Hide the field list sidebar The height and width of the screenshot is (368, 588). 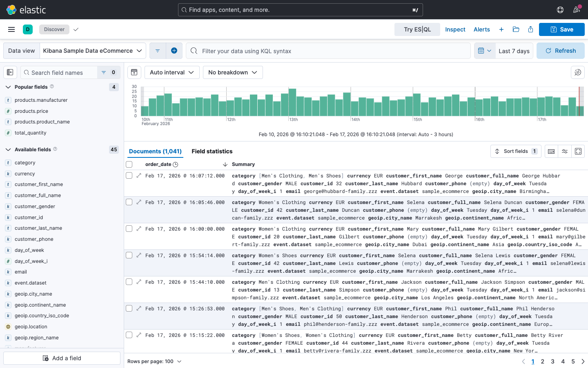(10, 72)
